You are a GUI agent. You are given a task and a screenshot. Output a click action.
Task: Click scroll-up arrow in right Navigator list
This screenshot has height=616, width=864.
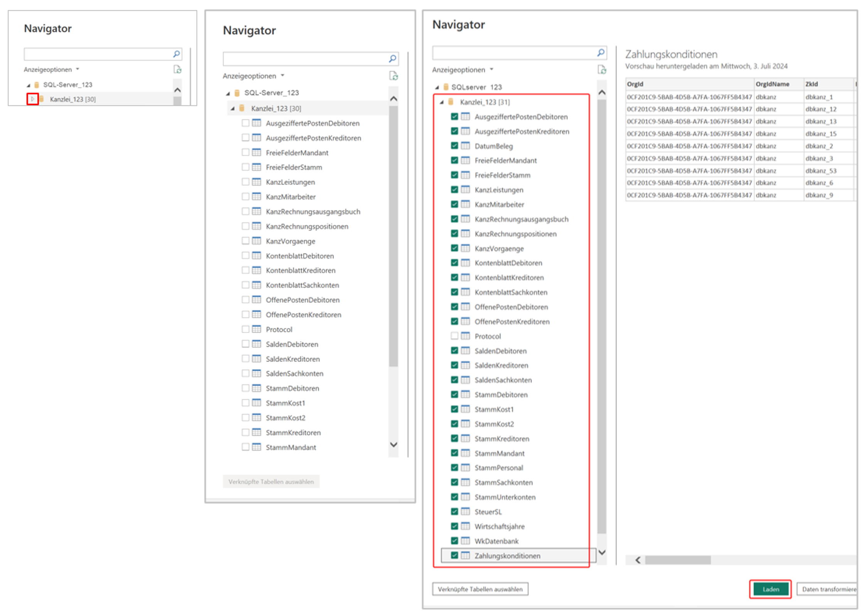tap(601, 92)
